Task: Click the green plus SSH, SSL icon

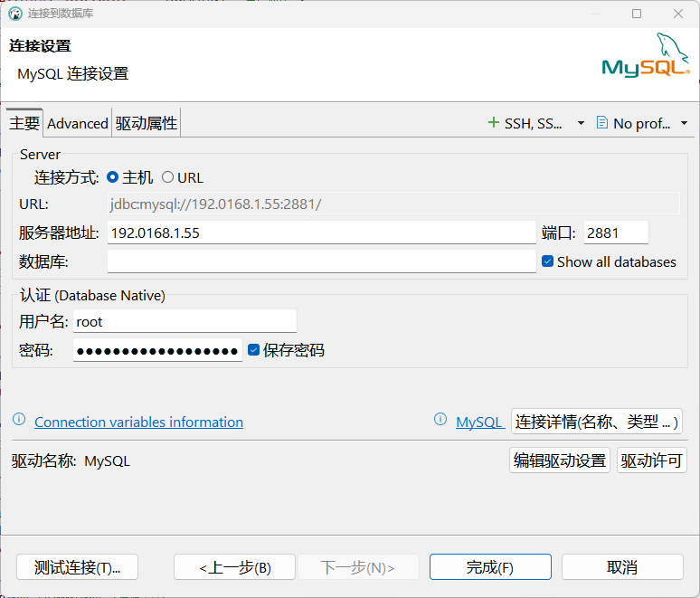Action: click(x=493, y=123)
